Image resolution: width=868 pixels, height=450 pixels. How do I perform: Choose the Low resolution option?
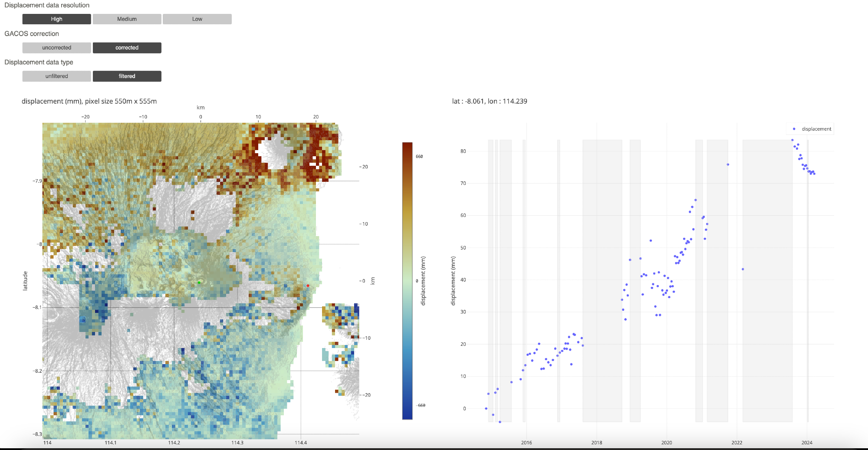pyautogui.click(x=197, y=19)
